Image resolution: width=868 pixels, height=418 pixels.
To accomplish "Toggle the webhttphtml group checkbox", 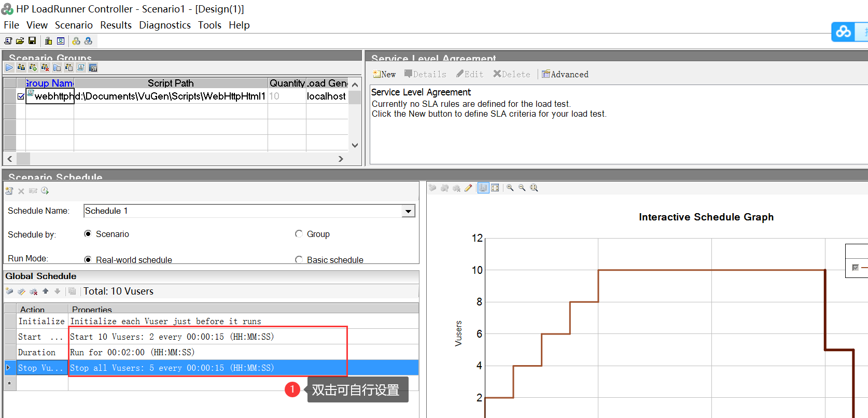I will pos(21,96).
